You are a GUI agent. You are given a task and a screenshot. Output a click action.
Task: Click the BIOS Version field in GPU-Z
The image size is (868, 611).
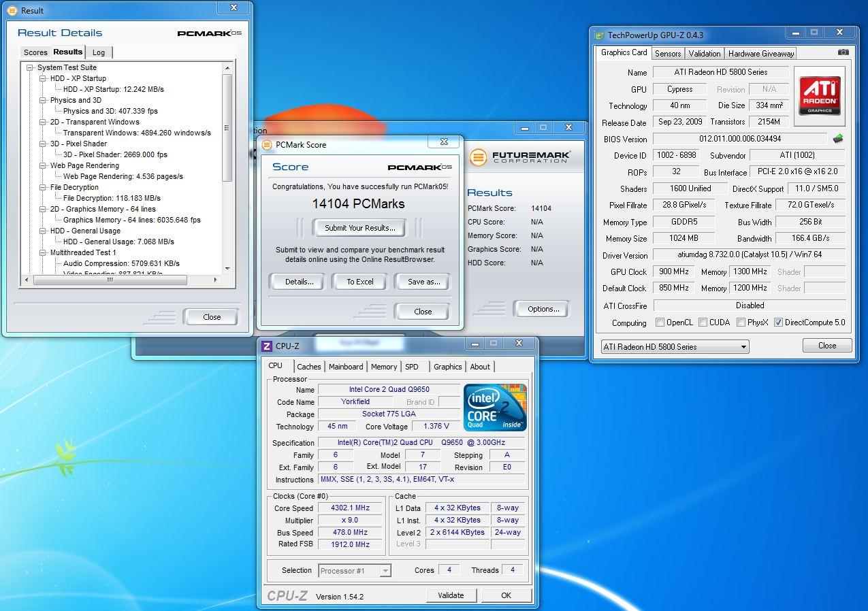(740, 139)
